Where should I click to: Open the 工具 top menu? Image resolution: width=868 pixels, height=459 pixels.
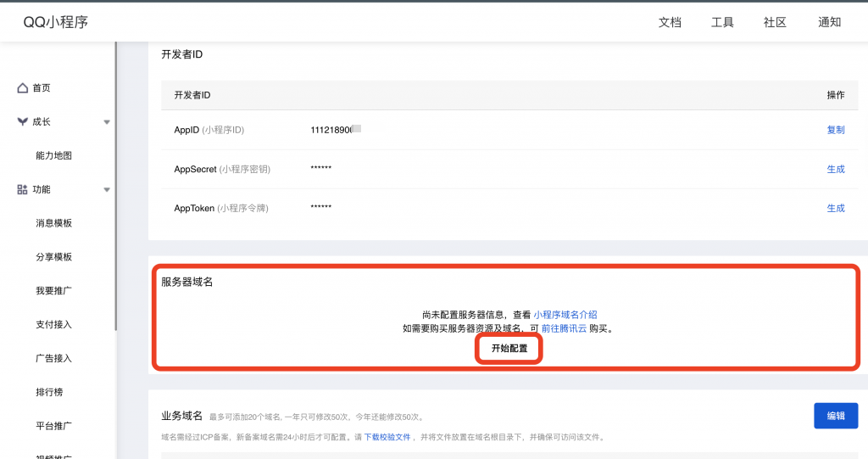point(722,22)
